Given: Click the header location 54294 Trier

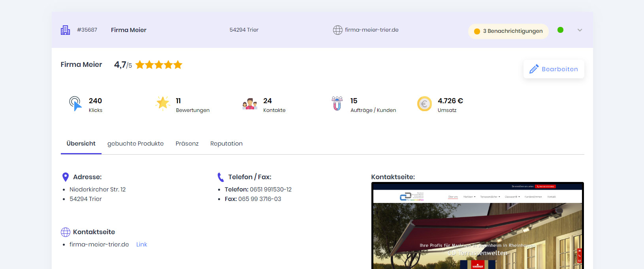Looking at the screenshot, I should [x=244, y=30].
